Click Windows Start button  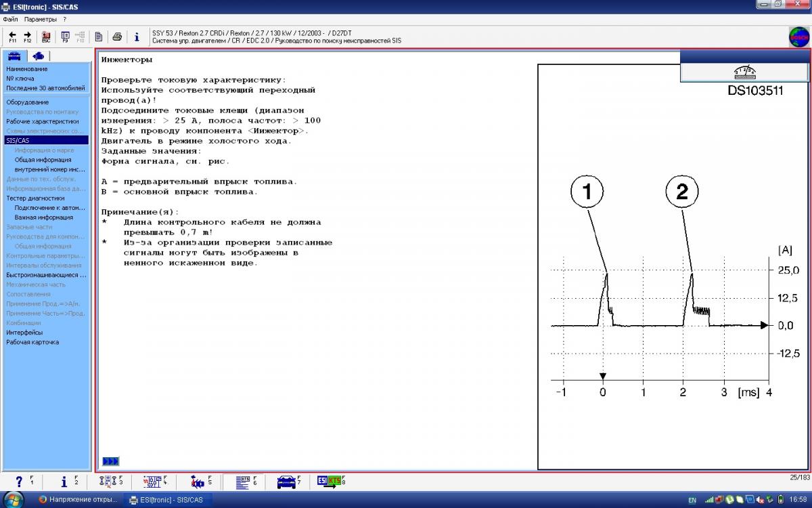(x=14, y=500)
